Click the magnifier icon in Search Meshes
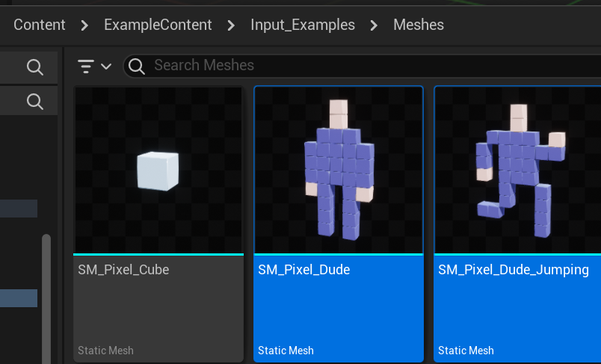The image size is (601, 364). point(137,67)
